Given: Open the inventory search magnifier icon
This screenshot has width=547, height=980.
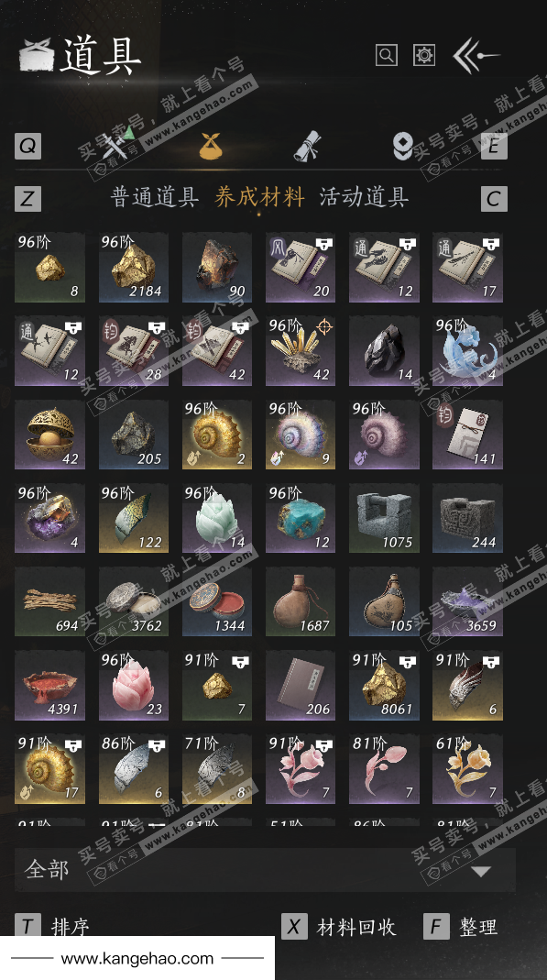Looking at the screenshot, I should (387, 55).
